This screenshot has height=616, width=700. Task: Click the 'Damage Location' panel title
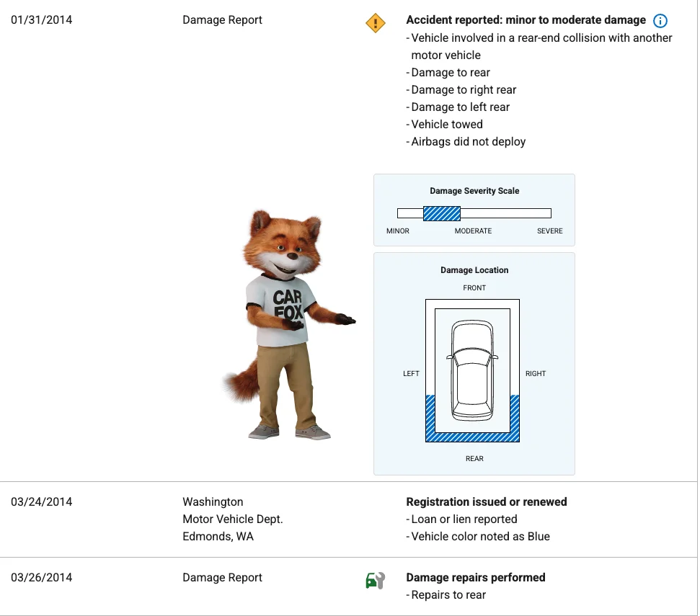pyautogui.click(x=474, y=270)
